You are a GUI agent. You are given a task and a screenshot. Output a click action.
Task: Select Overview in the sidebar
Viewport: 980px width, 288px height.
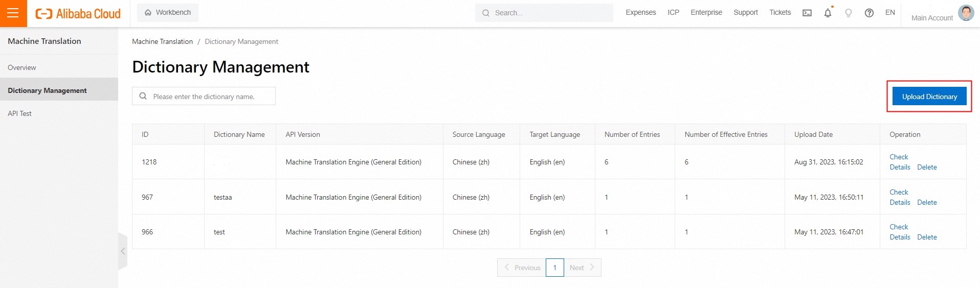pyautogui.click(x=22, y=67)
